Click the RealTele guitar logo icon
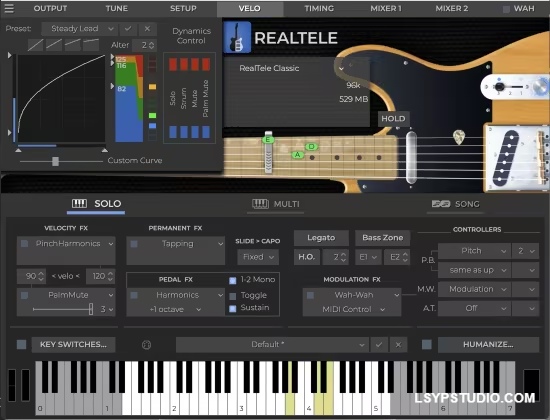This screenshot has height=420, width=550. click(x=237, y=37)
